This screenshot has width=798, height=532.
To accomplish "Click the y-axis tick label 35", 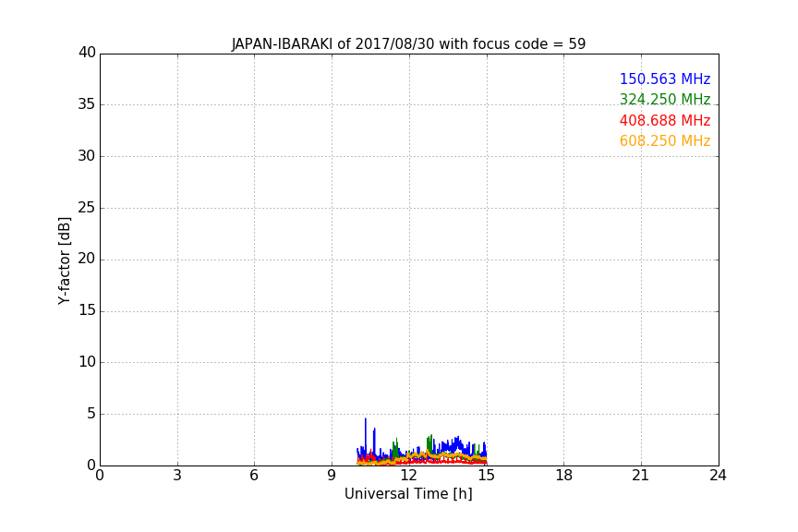I will coord(87,104).
